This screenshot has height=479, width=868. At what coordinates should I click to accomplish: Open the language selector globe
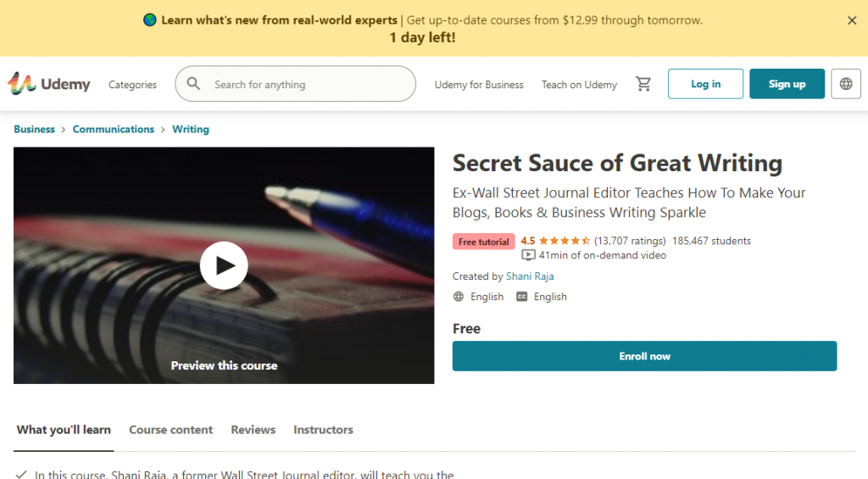point(846,84)
